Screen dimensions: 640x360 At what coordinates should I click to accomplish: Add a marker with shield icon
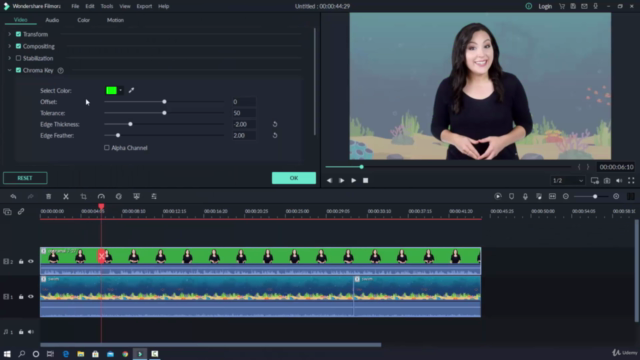pos(511,196)
